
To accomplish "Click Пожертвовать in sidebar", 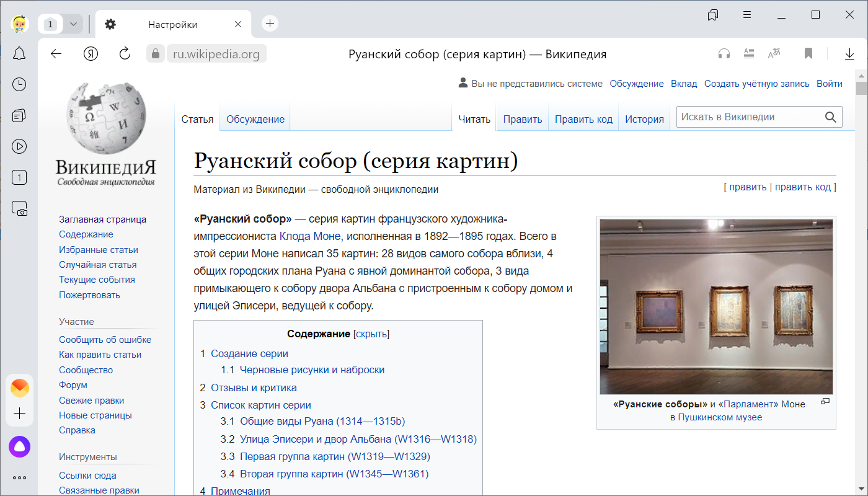I will click(x=89, y=295).
